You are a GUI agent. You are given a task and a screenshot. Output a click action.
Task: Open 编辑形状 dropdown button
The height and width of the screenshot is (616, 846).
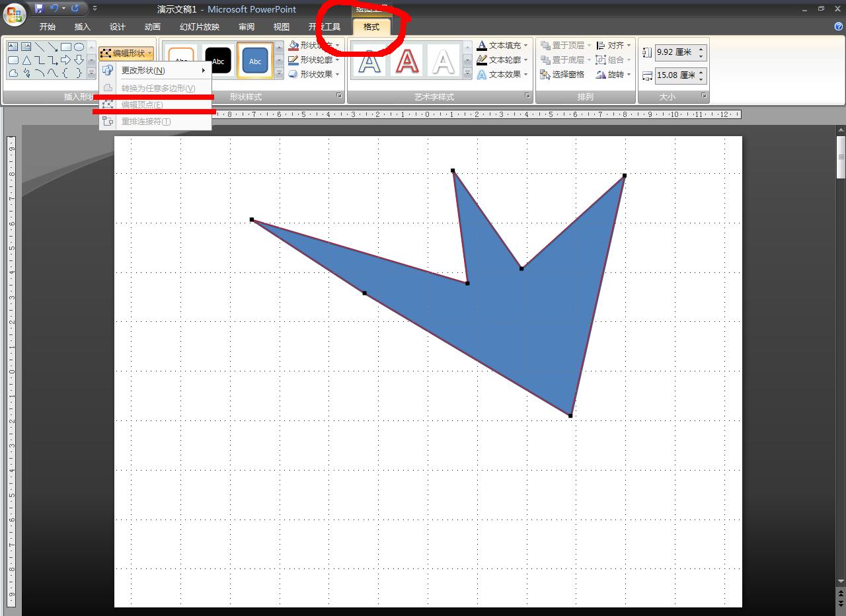(126, 54)
